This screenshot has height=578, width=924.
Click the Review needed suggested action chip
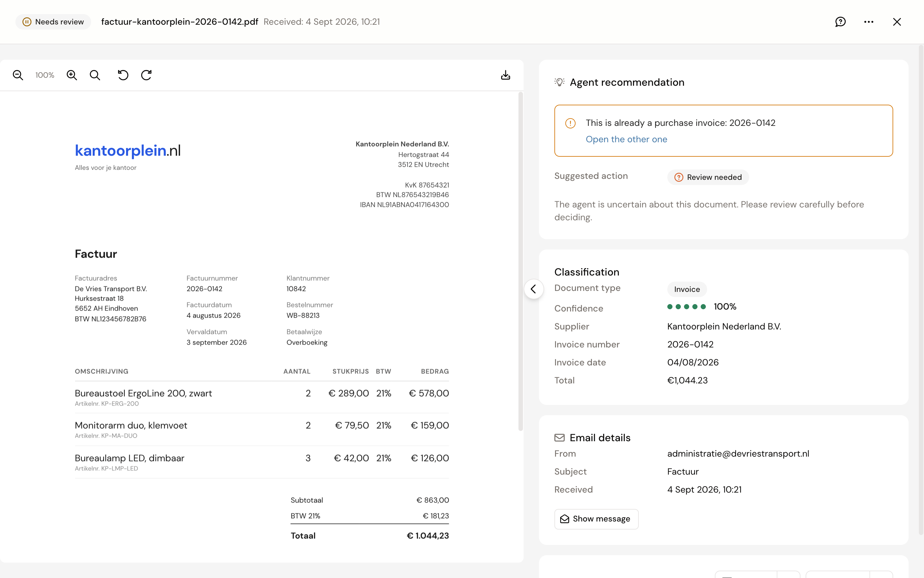[x=708, y=177]
